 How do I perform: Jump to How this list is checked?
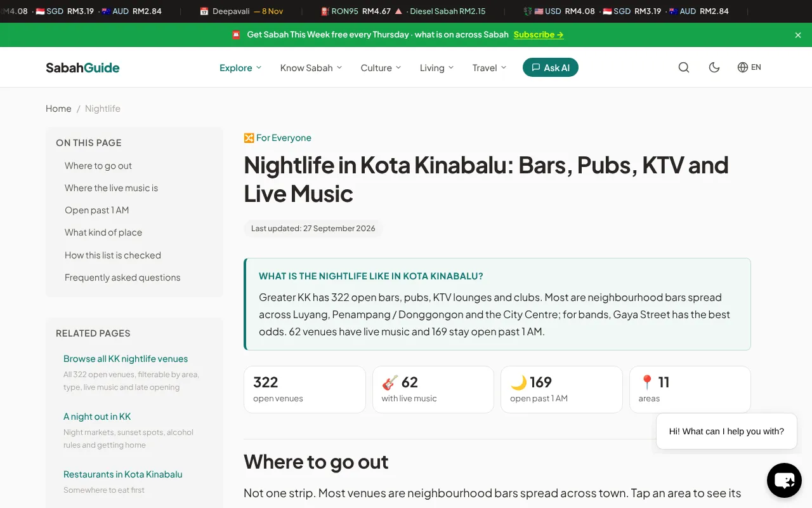(113, 255)
